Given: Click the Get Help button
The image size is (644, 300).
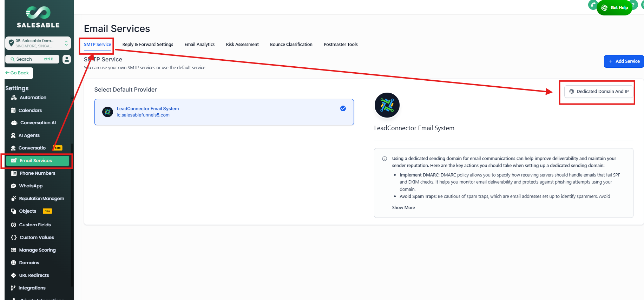Looking at the screenshot, I should tap(615, 8).
